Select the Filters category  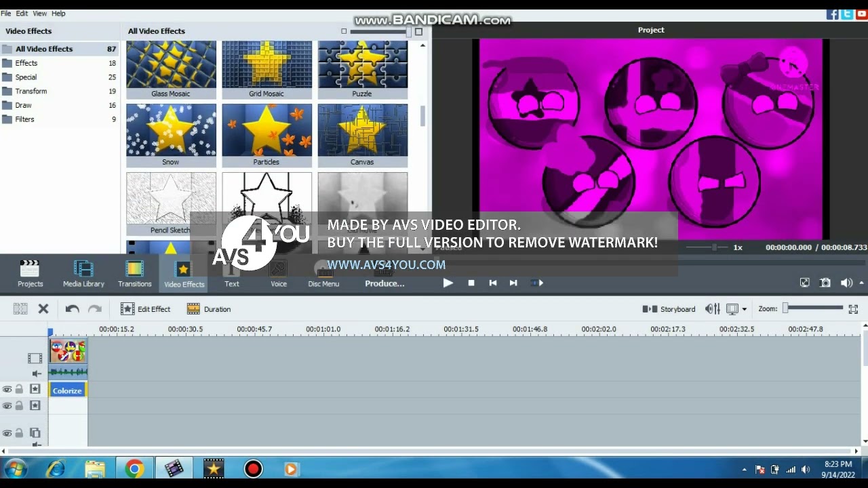click(60, 119)
